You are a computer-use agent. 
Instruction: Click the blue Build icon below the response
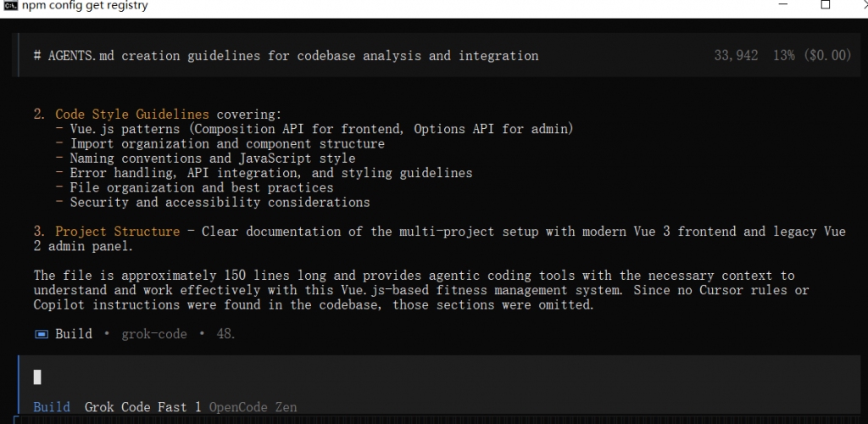[41, 334]
